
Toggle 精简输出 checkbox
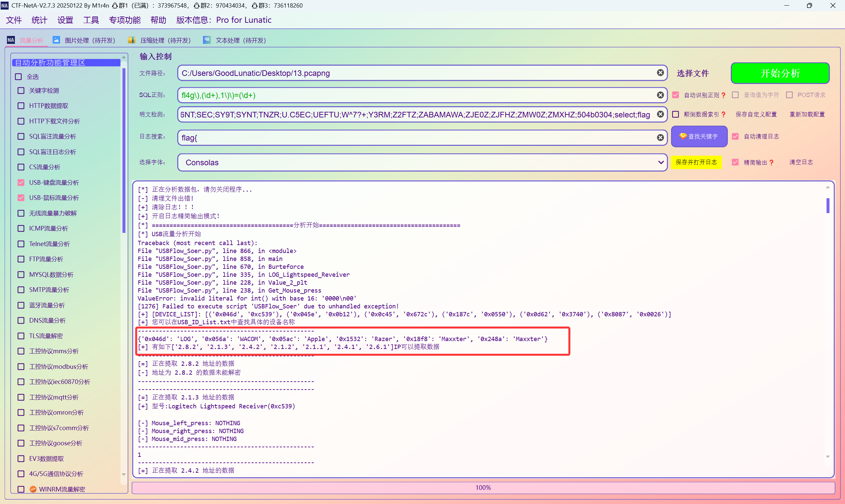[x=735, y=162]
